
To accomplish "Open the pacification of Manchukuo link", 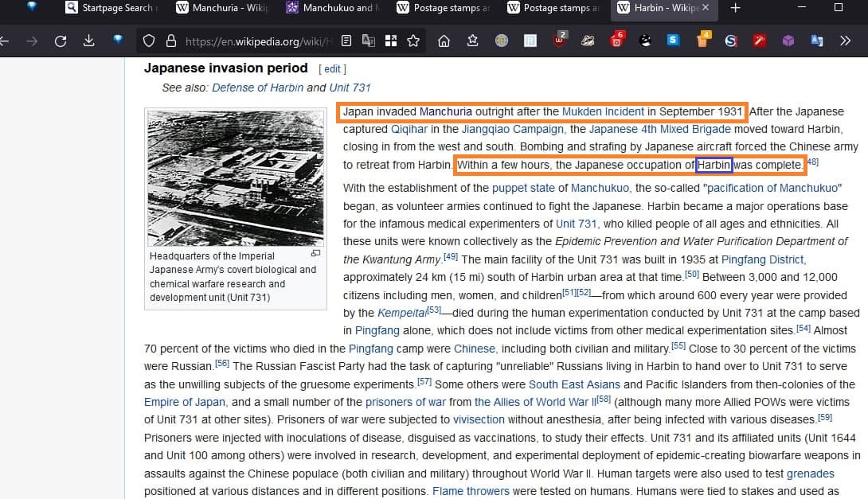I will point(772,188).
